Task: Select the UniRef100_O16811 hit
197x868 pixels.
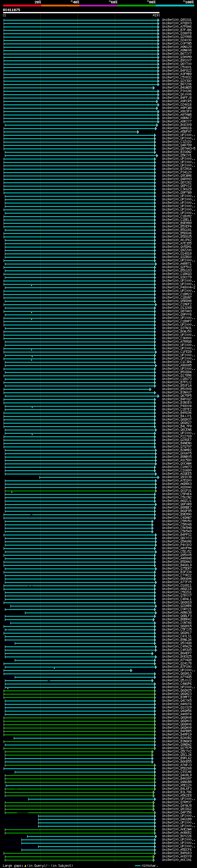Action: tap(176, 586)
